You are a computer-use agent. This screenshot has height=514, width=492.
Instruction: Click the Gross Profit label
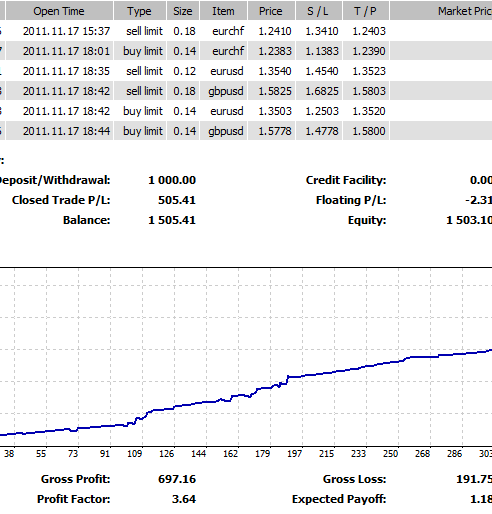coord(76,479)
